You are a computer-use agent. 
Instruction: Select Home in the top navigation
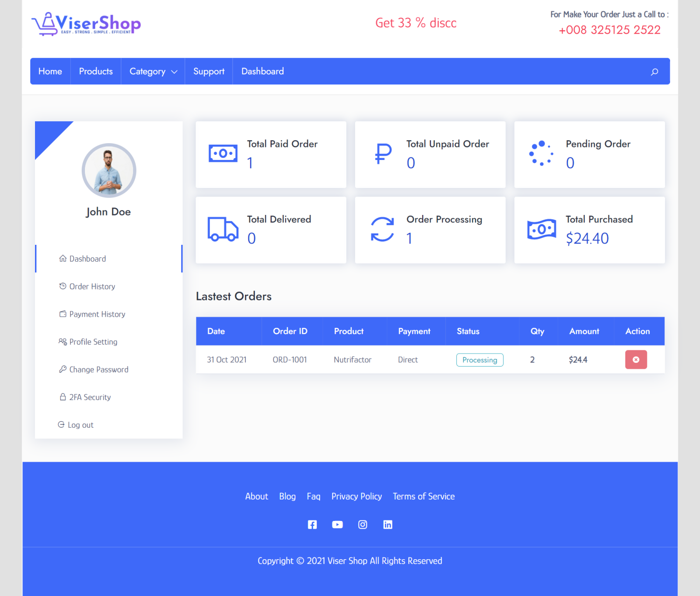pos(50,71)
